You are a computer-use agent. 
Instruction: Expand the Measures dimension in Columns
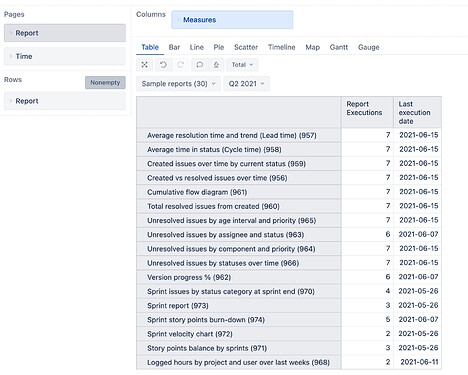232,20
